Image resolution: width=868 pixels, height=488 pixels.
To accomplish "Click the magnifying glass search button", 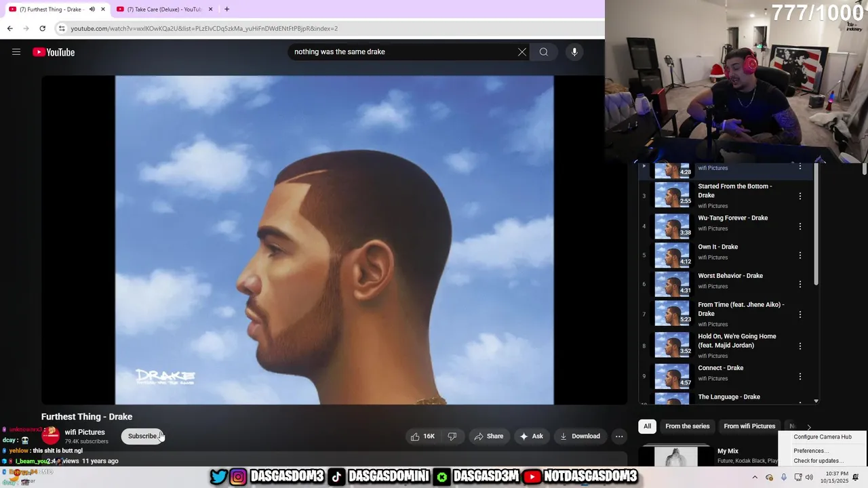I will [x=544, y=52].
